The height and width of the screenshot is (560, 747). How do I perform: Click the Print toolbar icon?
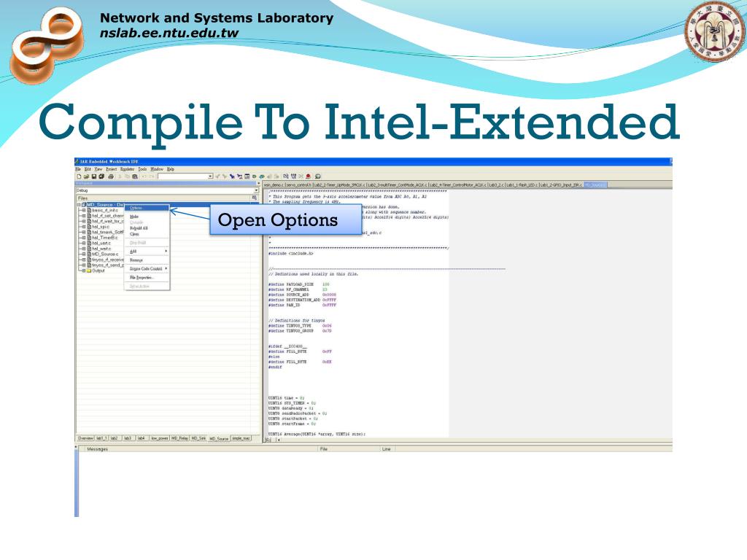(x=111, y=176)
